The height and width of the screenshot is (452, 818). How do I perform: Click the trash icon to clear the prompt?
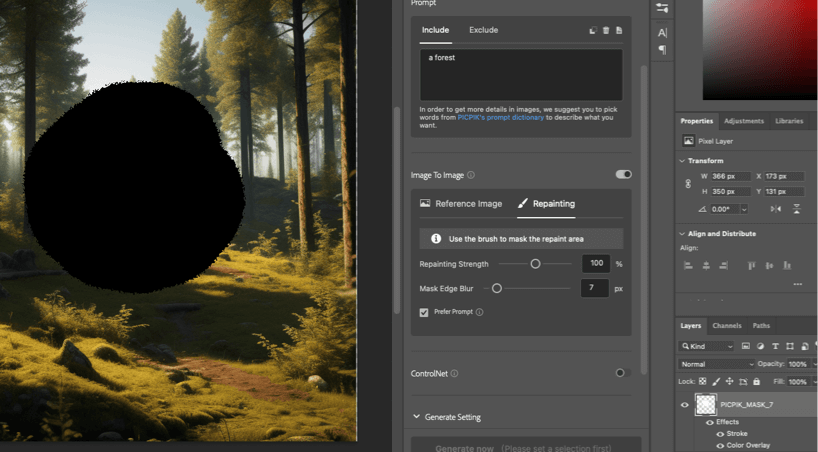click(x=606, y=31)
